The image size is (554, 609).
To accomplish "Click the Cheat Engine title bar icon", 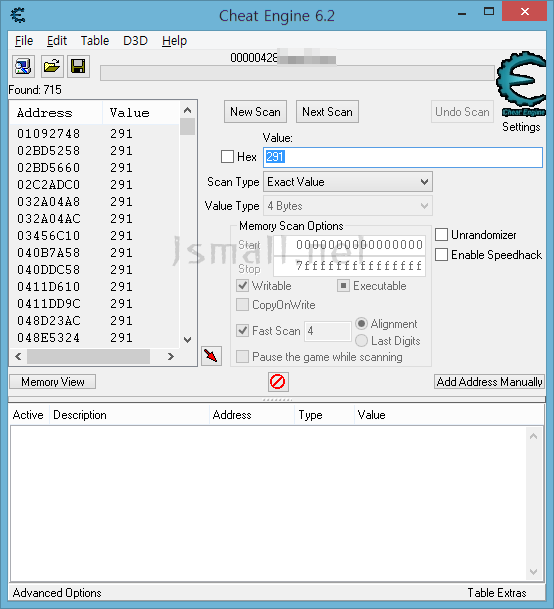I will tap(18, 15).
